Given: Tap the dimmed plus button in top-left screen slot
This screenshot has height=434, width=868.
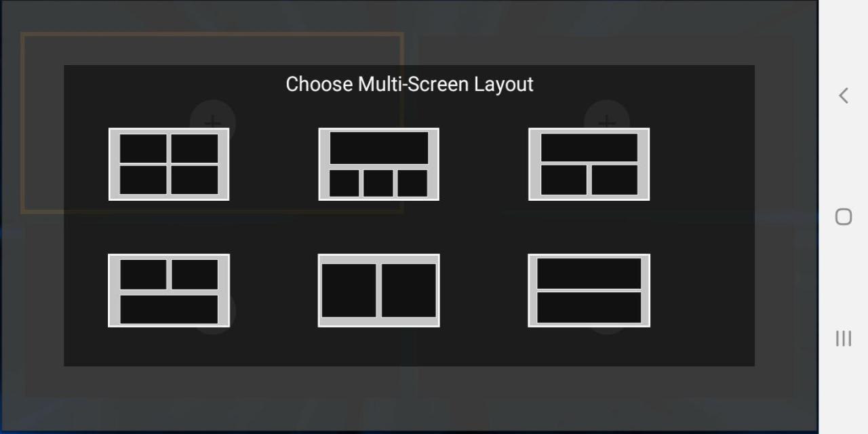Looking at the screenshot, I should coord(213,117).
